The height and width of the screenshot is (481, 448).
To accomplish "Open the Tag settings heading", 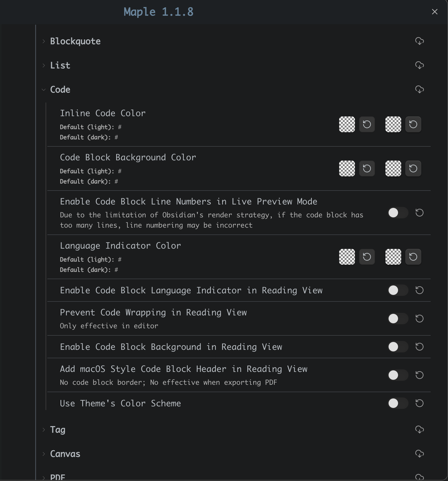I will (x=58, y=429).
